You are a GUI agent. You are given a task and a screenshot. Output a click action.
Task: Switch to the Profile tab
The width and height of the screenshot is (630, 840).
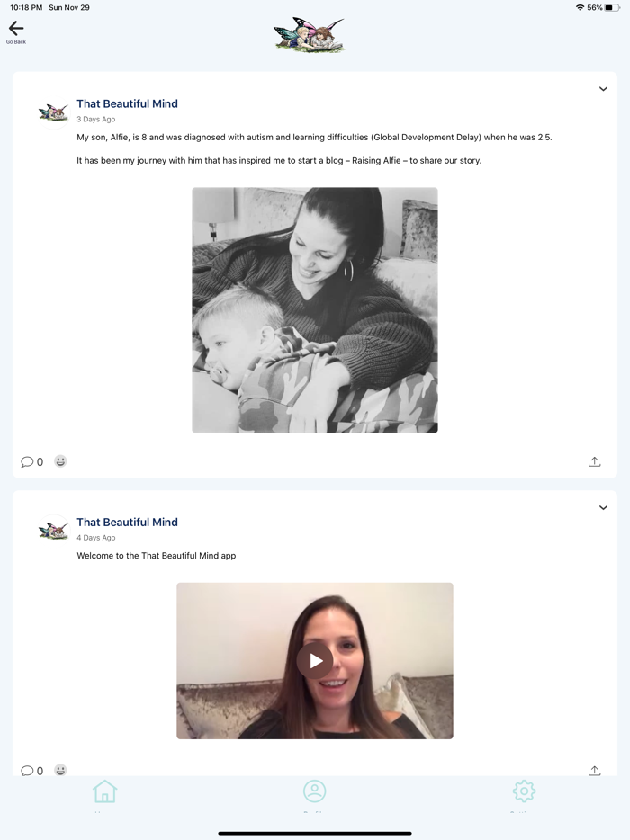[315, 791]
